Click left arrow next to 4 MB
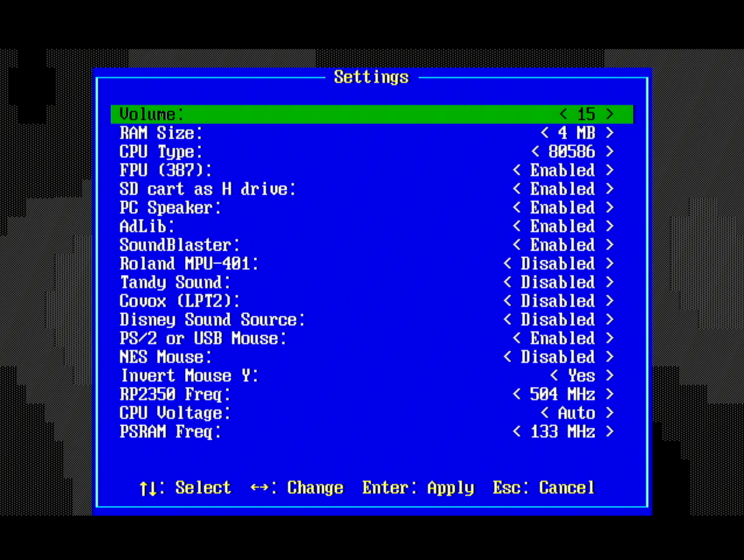 545,133
